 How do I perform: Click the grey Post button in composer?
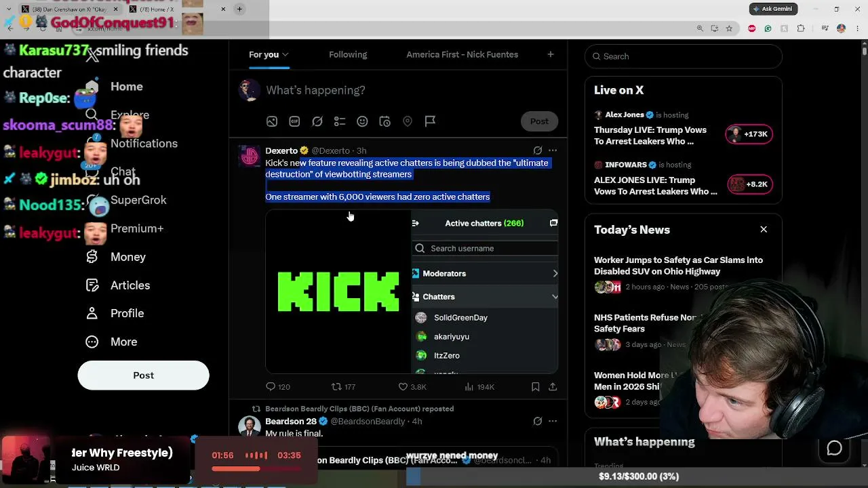pyautogui.click(x=539, y=121)
